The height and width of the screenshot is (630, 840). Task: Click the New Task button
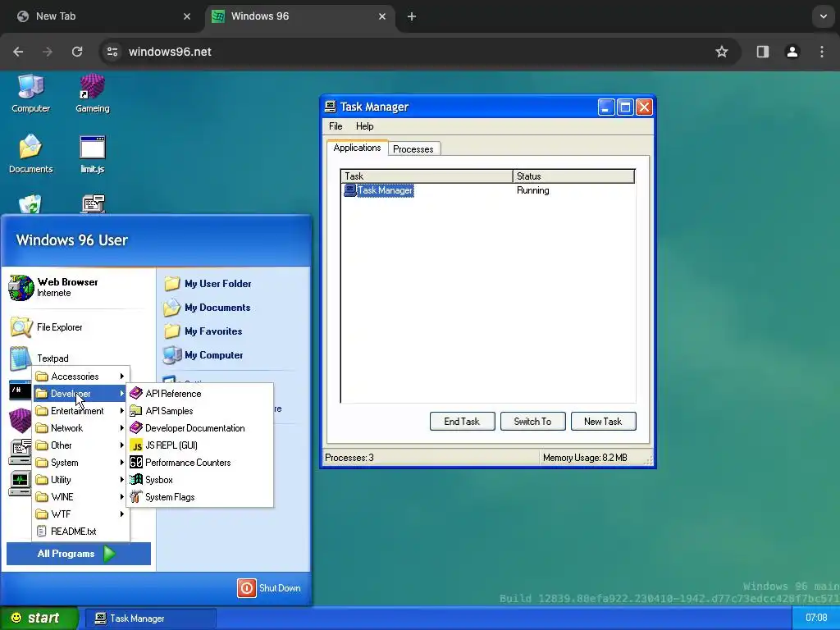pyautogui.click(x=603, y=422)
